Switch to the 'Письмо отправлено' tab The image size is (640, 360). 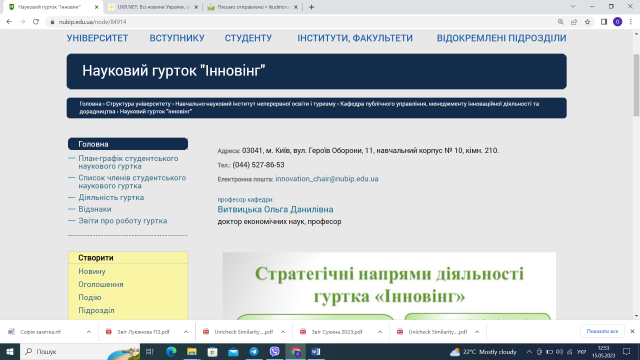(253, 7)
